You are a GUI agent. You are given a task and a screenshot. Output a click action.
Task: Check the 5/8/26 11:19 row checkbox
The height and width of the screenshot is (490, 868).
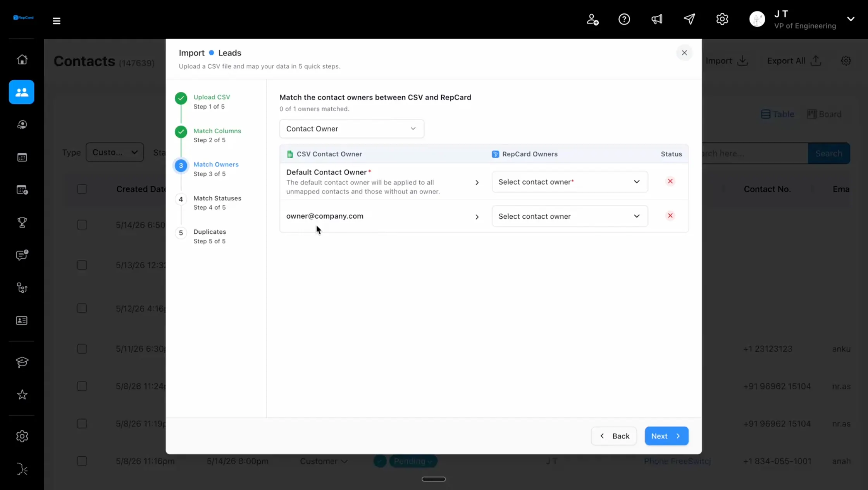[x=82, y=424]
